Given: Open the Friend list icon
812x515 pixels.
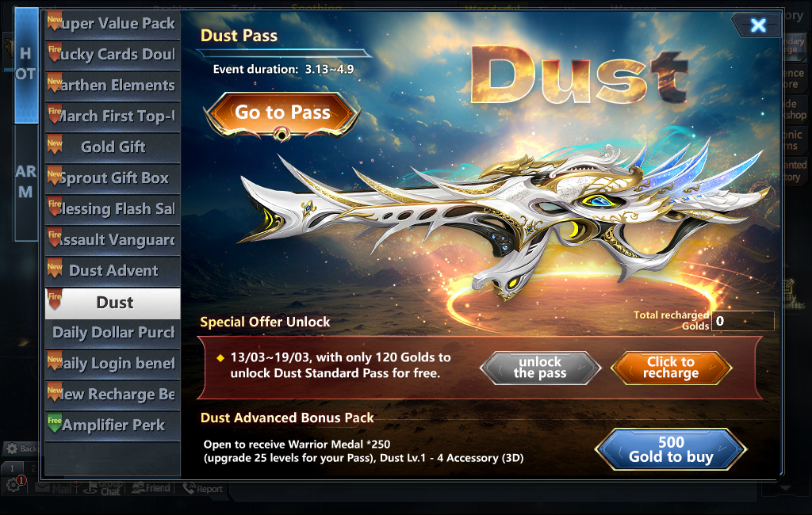Looking at the screenshot, I should click(138, 487).
